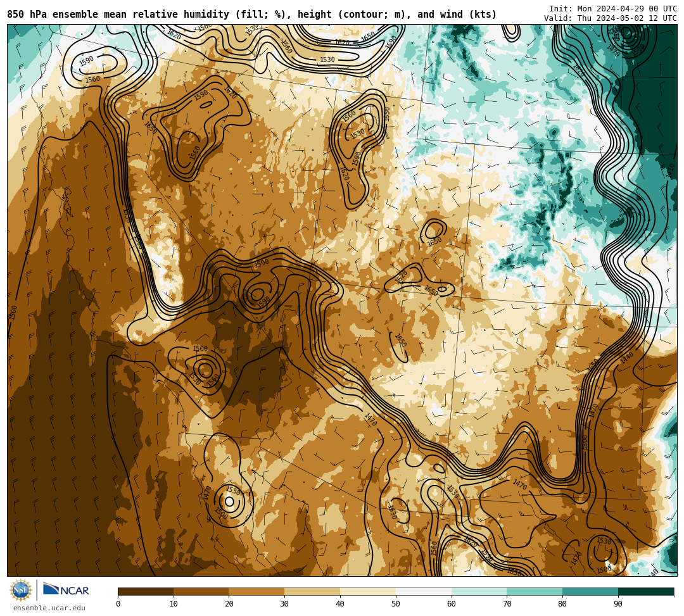Click the colorbar tick label '70'

pyautogui.click(x=507, y=604)
